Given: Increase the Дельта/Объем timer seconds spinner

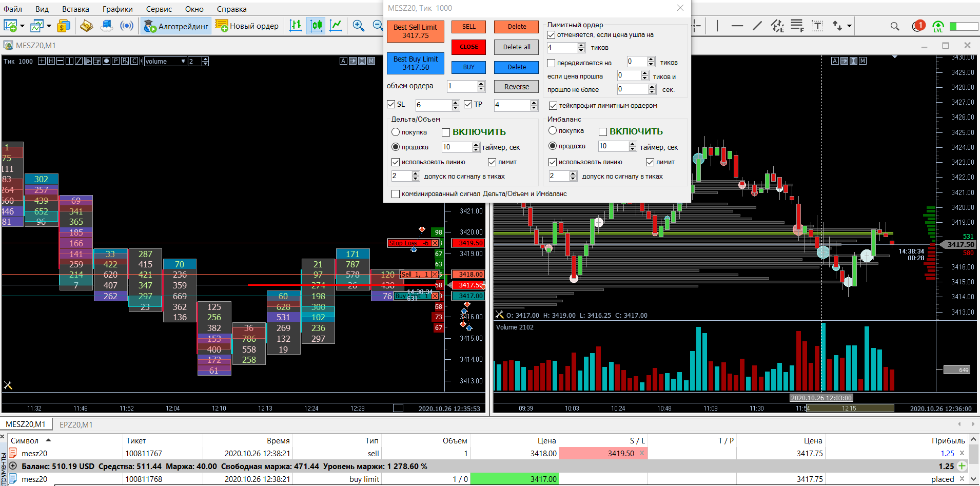Looking at the screenshot, I should point(476,145).
